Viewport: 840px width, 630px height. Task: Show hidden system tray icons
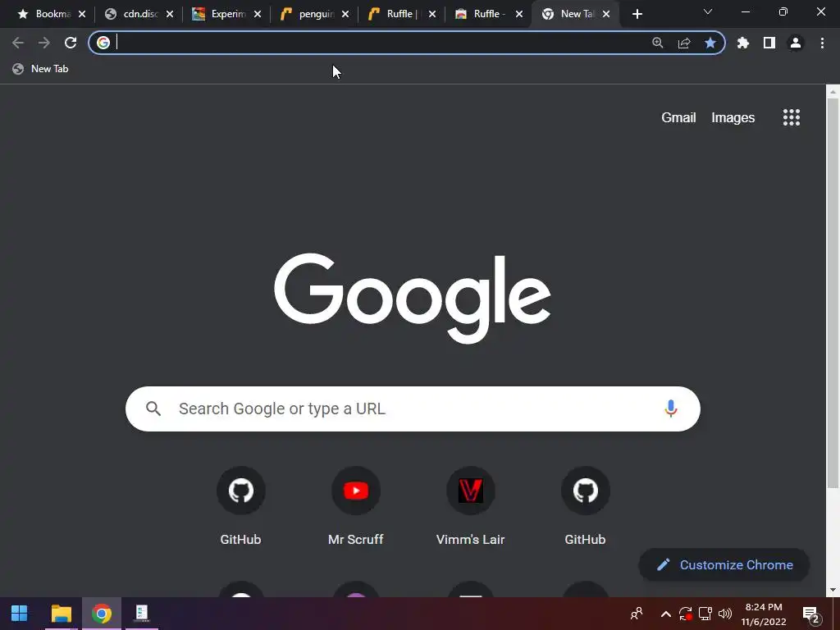click(x=665, y=614)
